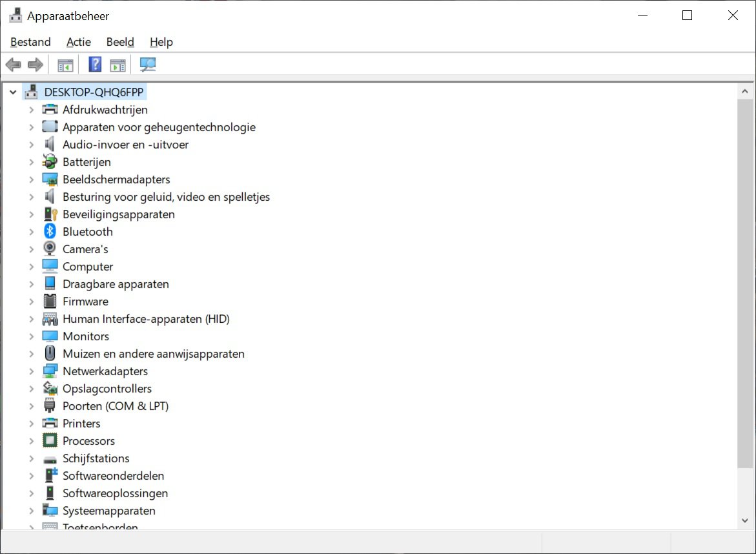Select the Printers label
This screenshot has height=554, width=756.
81,424
